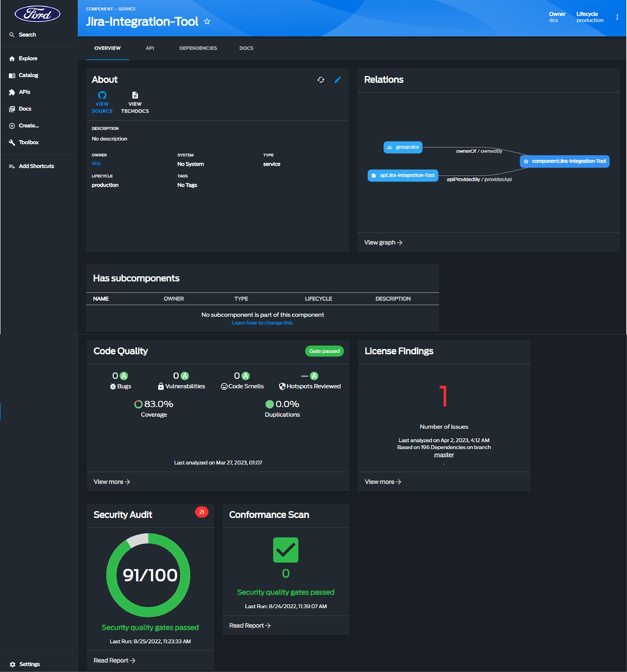Click the green Duplications indicator

(269, 404)
